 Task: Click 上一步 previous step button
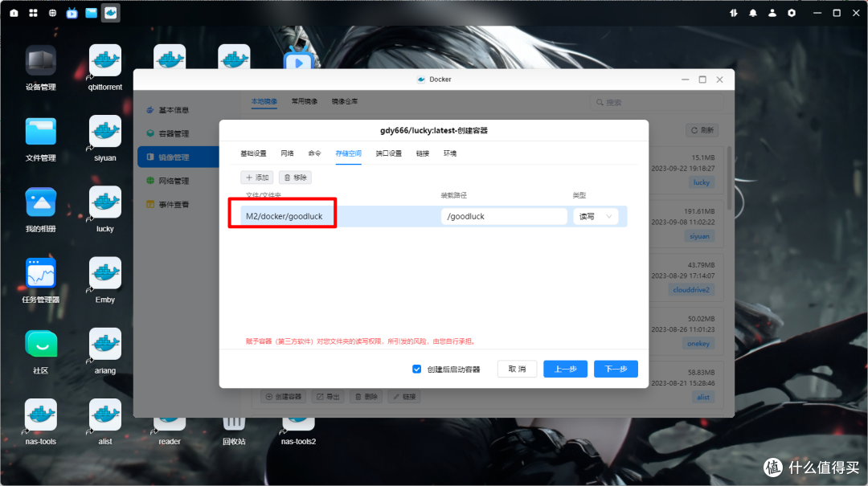tap(565, 370)
